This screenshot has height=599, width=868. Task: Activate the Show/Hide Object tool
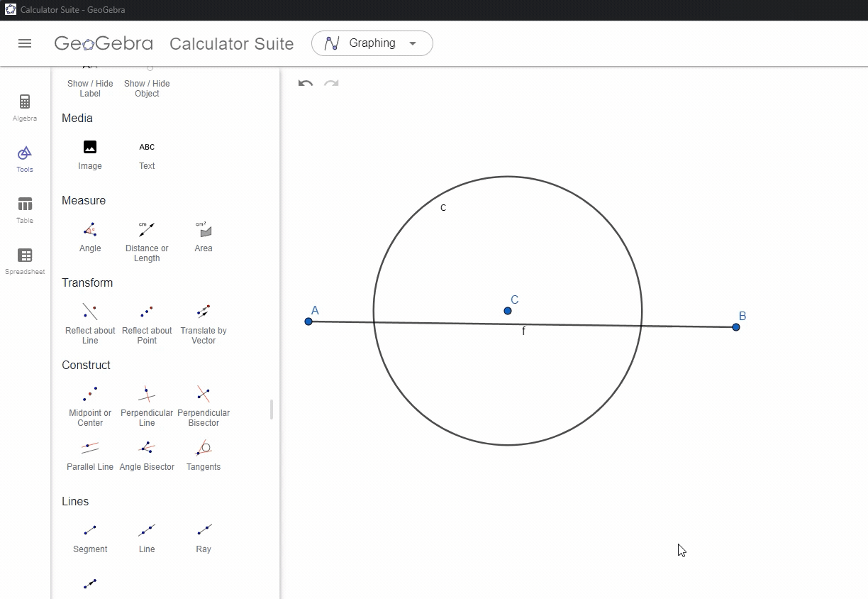(x=147, y=78)
